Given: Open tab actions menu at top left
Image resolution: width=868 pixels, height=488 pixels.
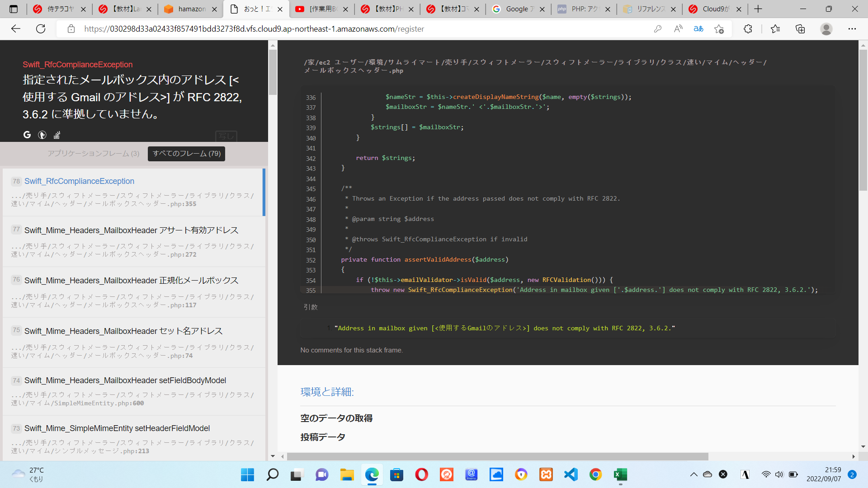Looking at the screenshot, I should [14, 9].
